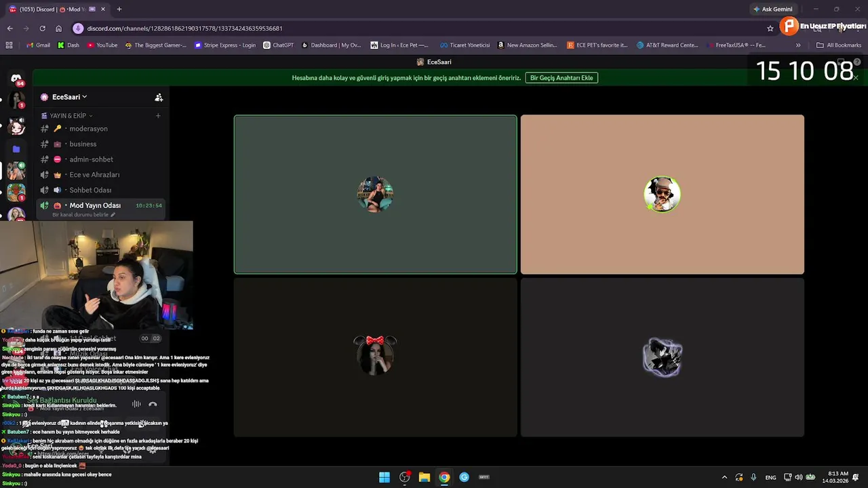Edit channel status pencil under Mod Yayın Odası
Viewport: 868px width, 488px height.
tap(113, 215)
